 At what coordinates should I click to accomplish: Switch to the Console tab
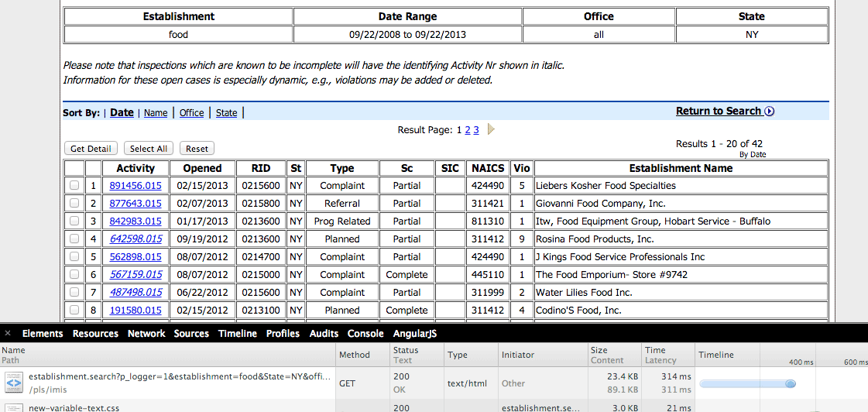365,333
